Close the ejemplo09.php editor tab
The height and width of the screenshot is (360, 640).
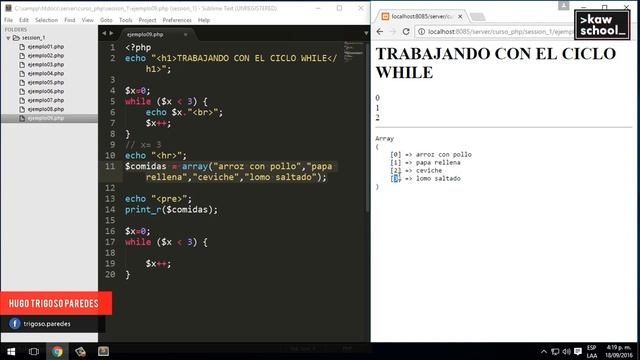pos(186,35)
